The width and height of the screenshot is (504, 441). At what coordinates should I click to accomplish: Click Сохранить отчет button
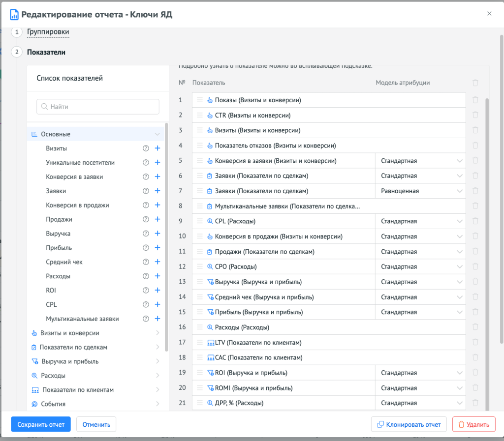tap(41, 424)
